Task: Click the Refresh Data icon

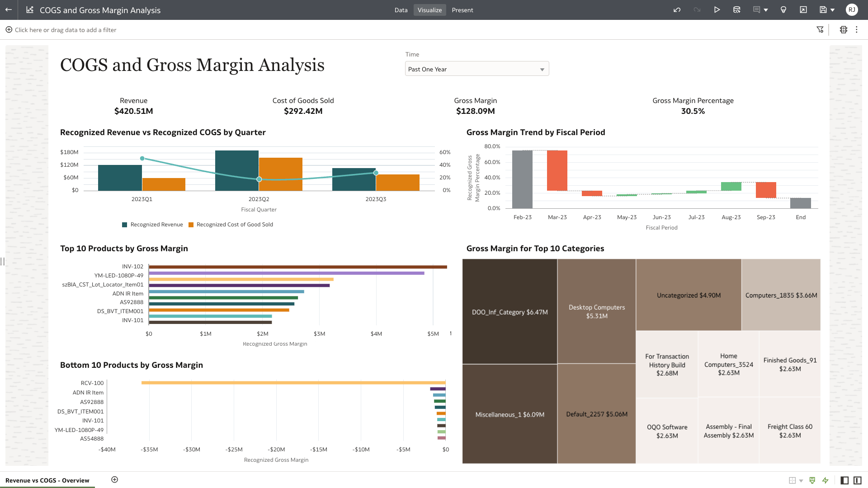Action: [x=737, y=9]
